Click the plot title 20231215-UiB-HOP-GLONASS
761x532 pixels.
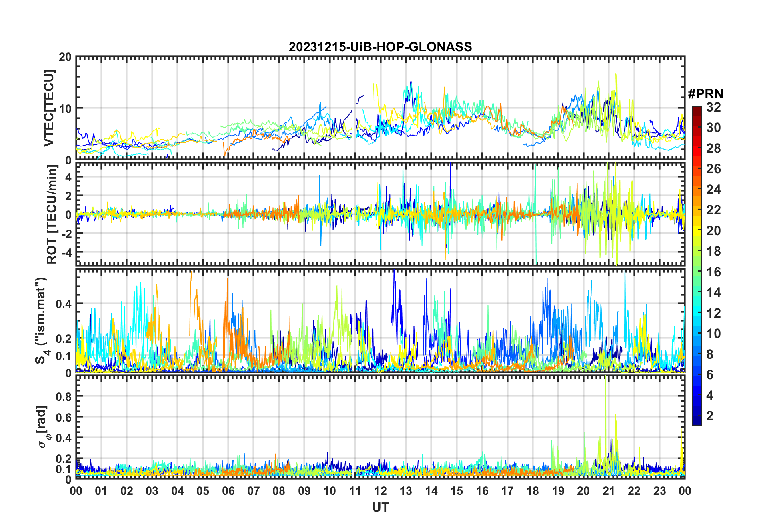click(380, 47)
